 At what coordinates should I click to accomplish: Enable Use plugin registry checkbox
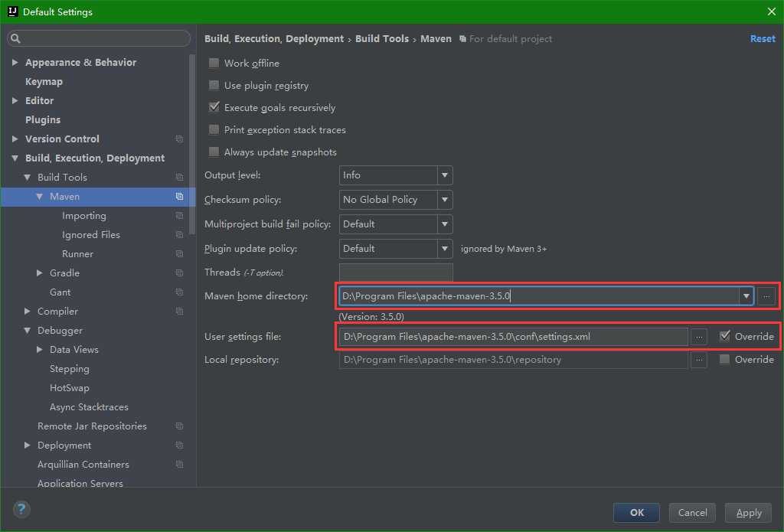[214, 86]
